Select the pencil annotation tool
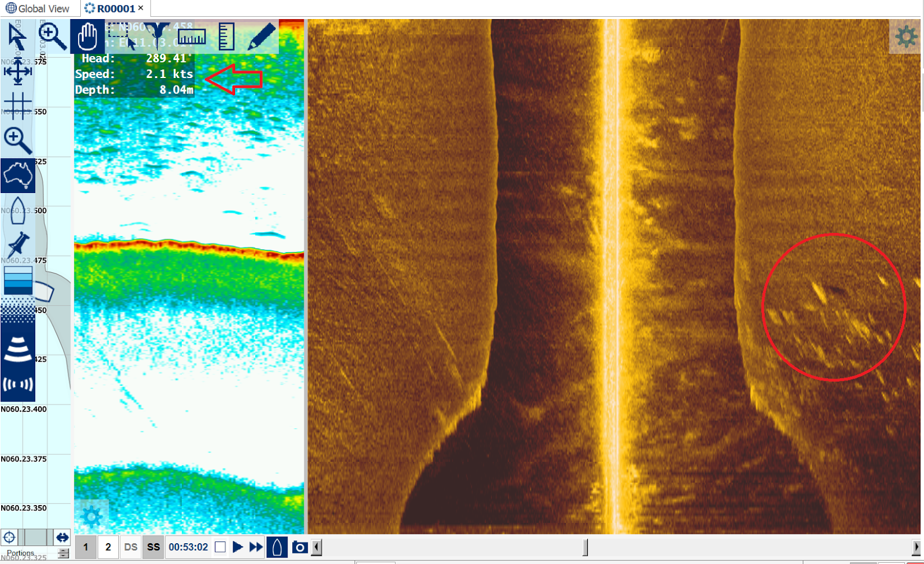This screenshot has width=924, height=564. click(261, 36)
